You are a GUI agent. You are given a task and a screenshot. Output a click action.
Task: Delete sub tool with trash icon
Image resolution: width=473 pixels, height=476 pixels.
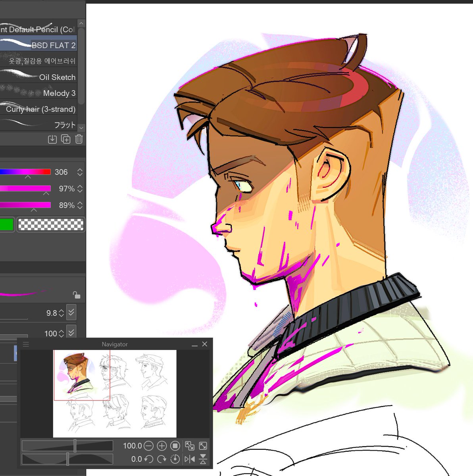point(79,139)
